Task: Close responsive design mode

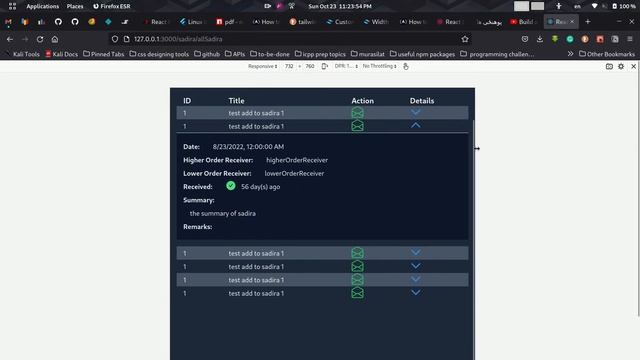Action: [x=633, y=66]
